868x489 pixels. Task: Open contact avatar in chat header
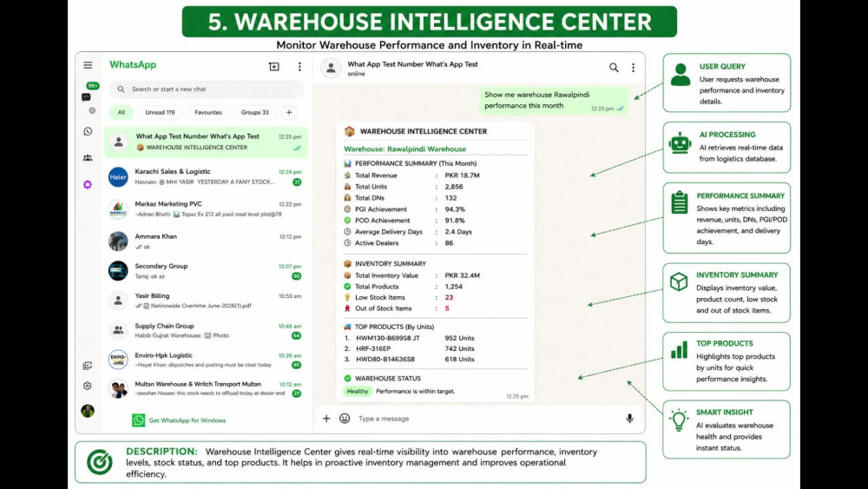pyautogui.click(x=331, y=68)
